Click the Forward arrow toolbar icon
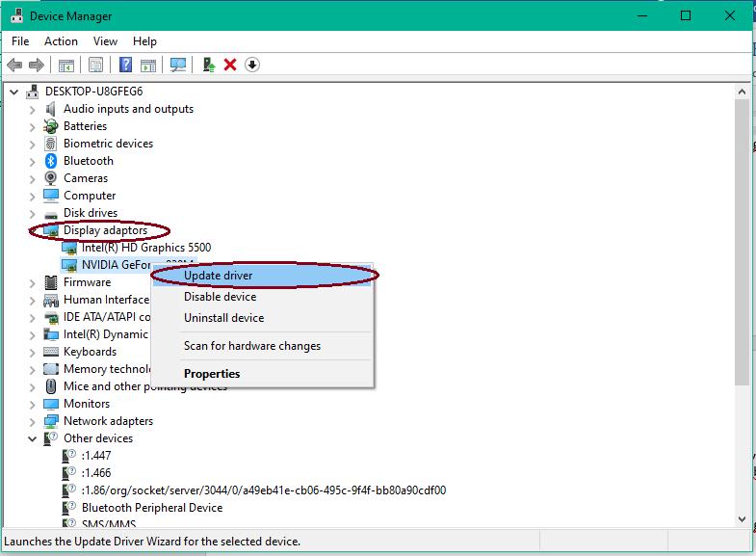Viewport: 756px width, 556px height. [x=37, y=65]
